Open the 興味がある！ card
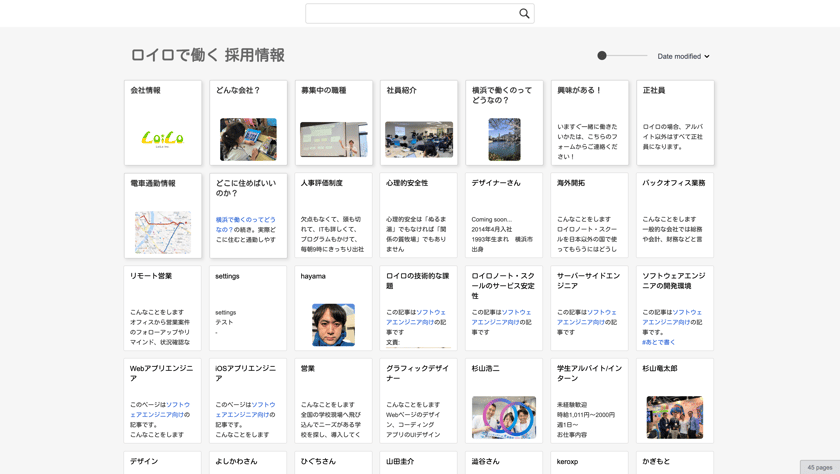This screenshot has width=840, height=474. (590, 123)
